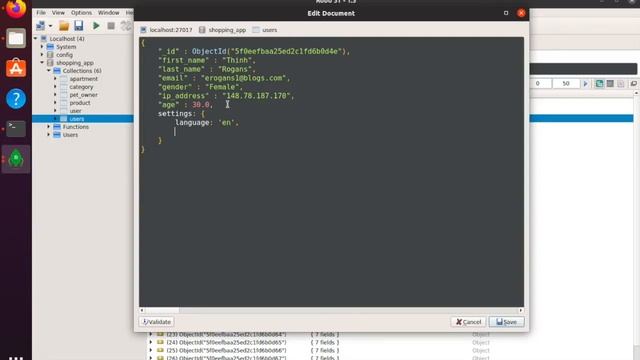This screenshot has height=360, width=640.
Task: Click the Open folder toolbar icon
Action: 64,26
